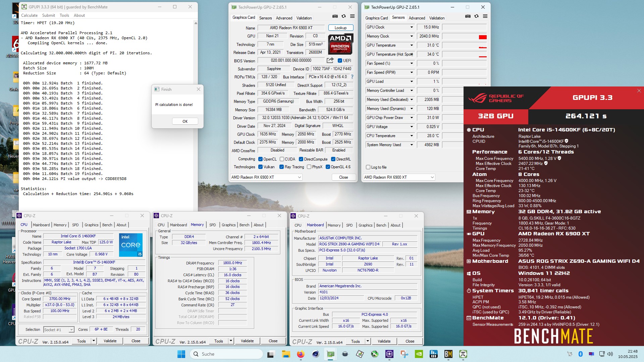Image resolution: width=644 pixels, height=362 pixels.
Task: Click the BIOS export share icon
Action: 330,60
